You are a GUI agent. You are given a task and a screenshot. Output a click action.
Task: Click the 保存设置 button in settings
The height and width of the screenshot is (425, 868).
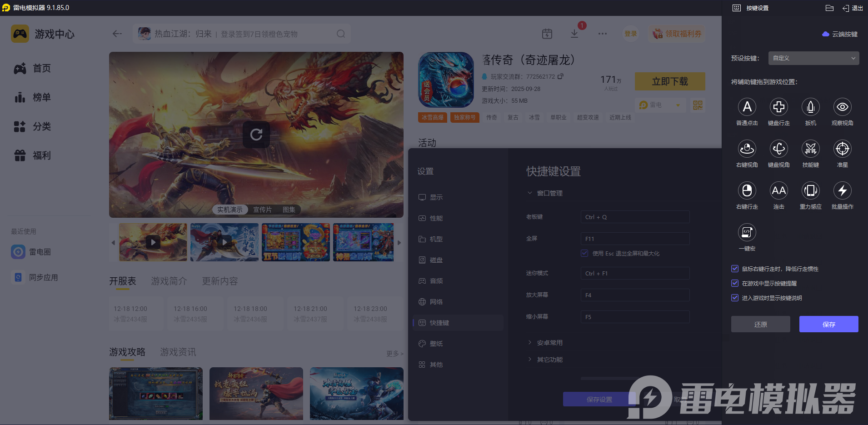(x=599, y=399)
